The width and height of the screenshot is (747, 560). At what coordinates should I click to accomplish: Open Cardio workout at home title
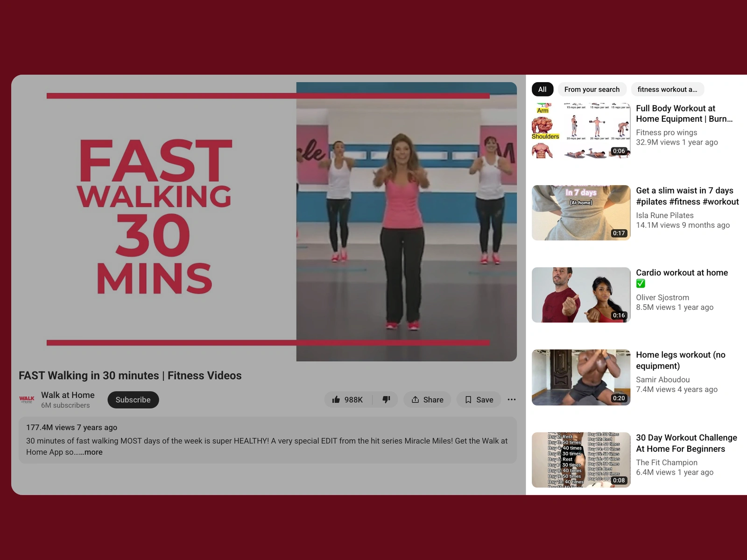682,278
